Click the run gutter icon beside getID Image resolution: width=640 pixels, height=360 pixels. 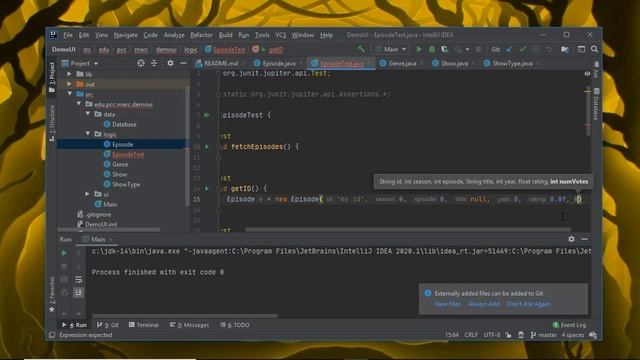pos(207,189)
